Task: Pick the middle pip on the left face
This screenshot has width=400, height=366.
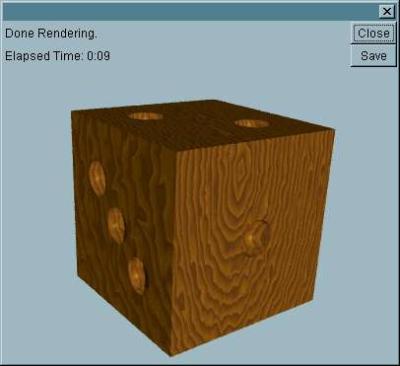Action: [x=116, y=226]
